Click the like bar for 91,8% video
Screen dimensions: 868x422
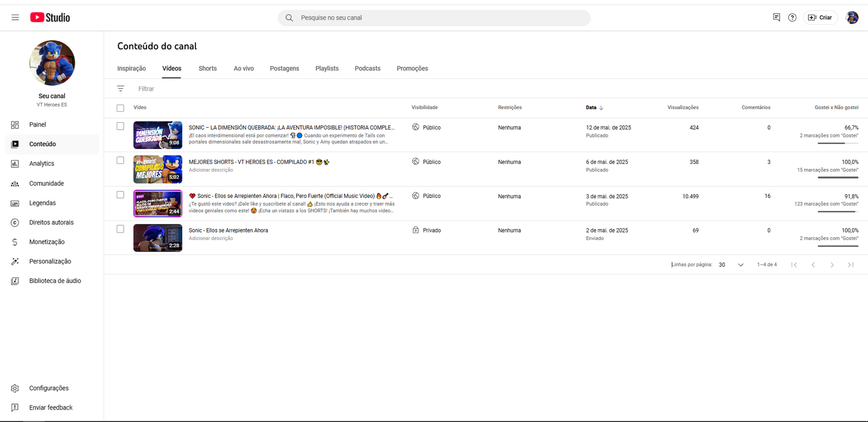pos(838,211)
